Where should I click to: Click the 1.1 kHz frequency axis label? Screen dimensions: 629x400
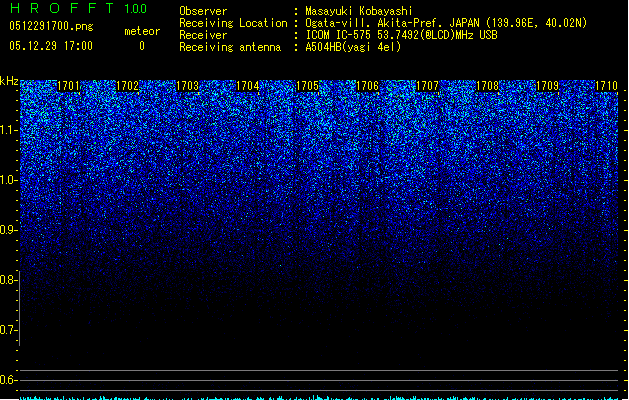(x=8, y=130)
